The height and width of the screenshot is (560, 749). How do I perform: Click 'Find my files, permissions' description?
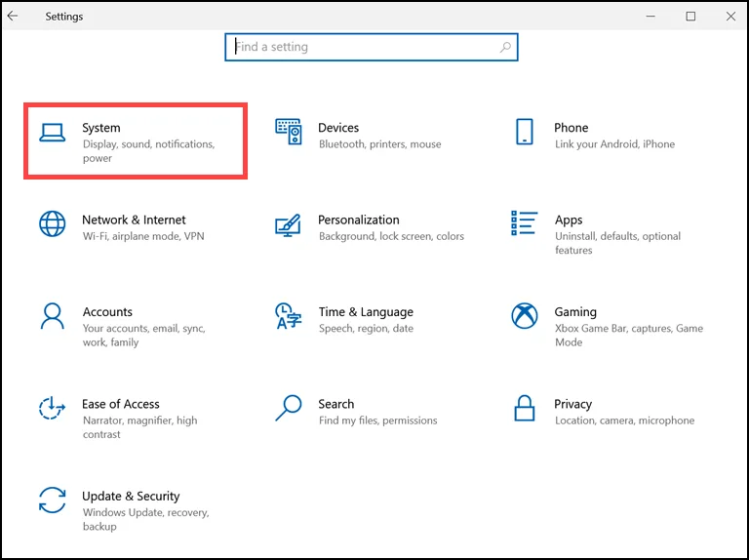tap(377, 420)
